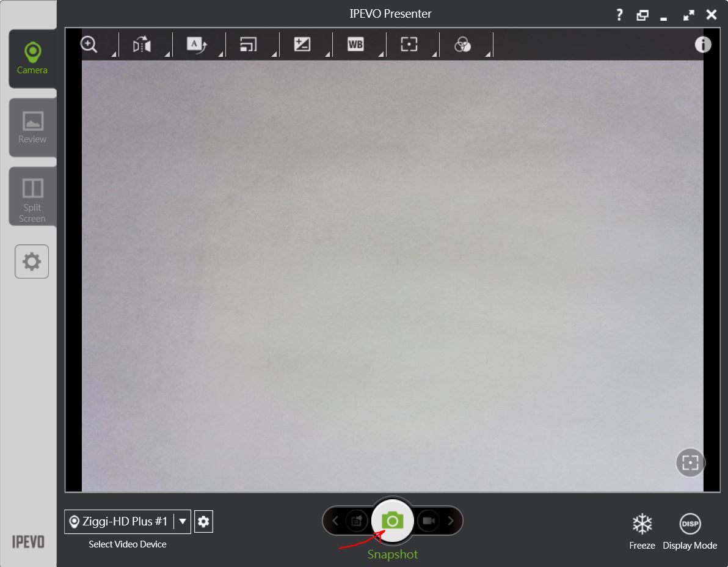728x567 pixels.
Task: Open the resolution settings icon
Action: [249, 45]
